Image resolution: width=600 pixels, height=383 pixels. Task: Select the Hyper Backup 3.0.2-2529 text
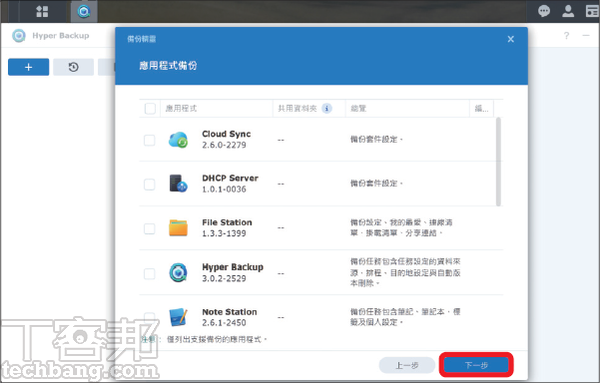(233, 272)
